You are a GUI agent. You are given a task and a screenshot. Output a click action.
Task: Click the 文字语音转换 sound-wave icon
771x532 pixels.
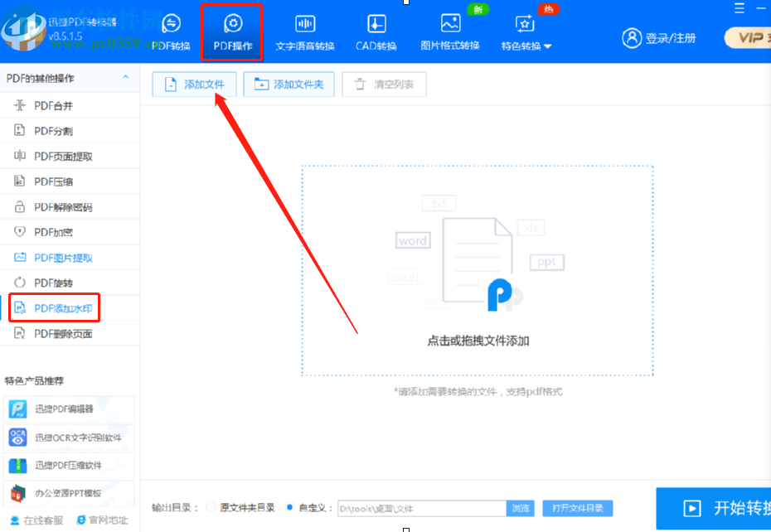(305, 23)
